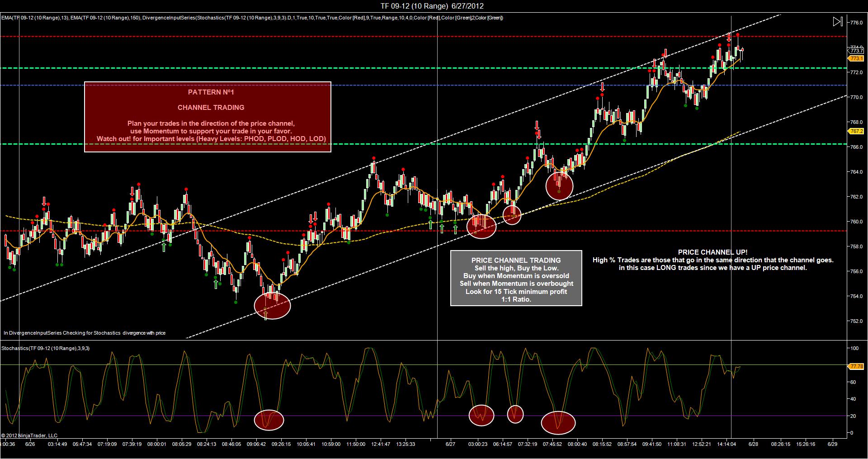Click the 776.0 price axis label
This screenshot has width=868, height=459.
(856, 23)
